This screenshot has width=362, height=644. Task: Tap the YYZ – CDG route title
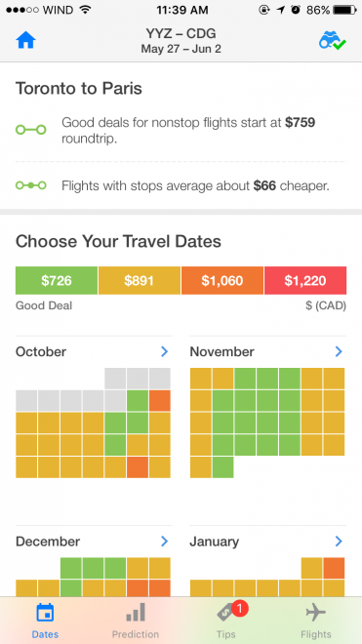coord(181,34)
